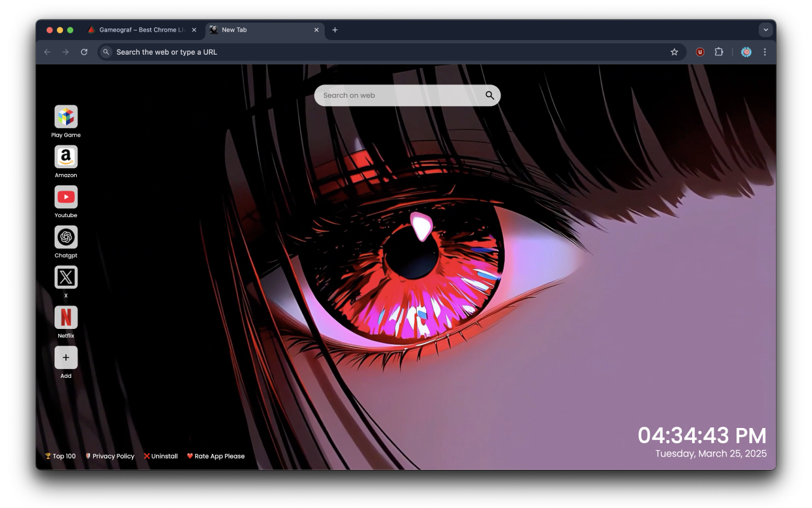Add a new shortcut with the Add button
812x508 pixels.
pos(66,357)
